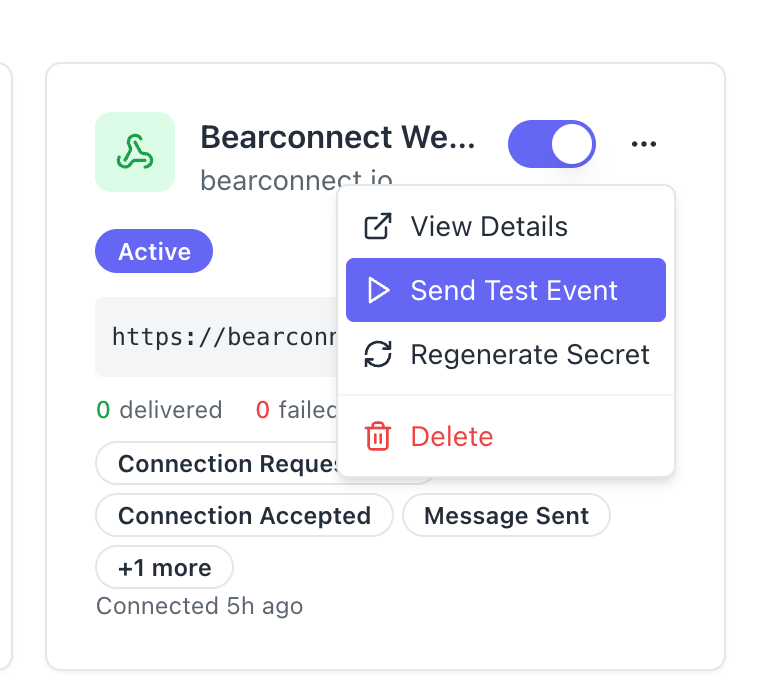Choose Delete from the context menu

[x=451, y=437]
